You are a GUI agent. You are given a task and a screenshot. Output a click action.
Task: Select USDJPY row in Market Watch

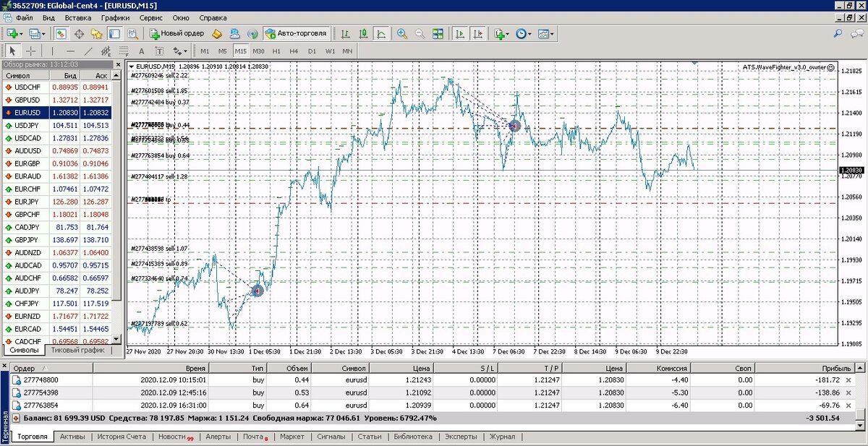[56, 125]
